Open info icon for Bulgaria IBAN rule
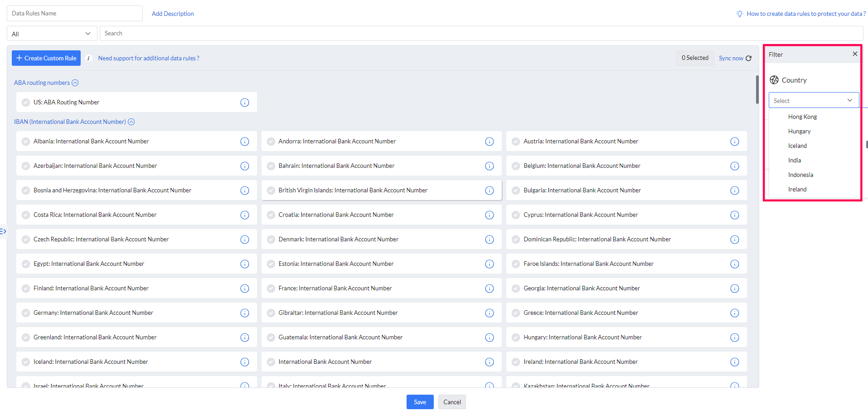This screenshot has width=868, height=416. tap(735, 191)
